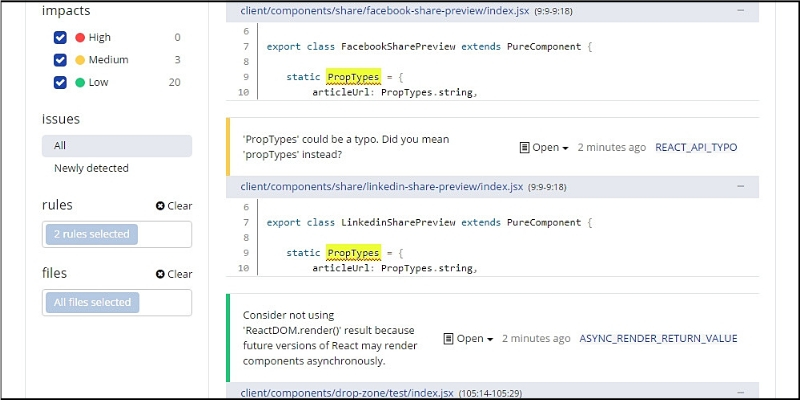Uncheck the Low impact checkbox

(60, 82)
